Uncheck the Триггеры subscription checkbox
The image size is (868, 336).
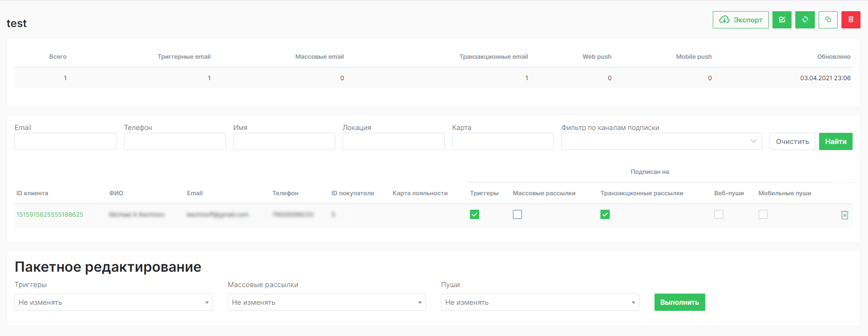tap(475, 214)
